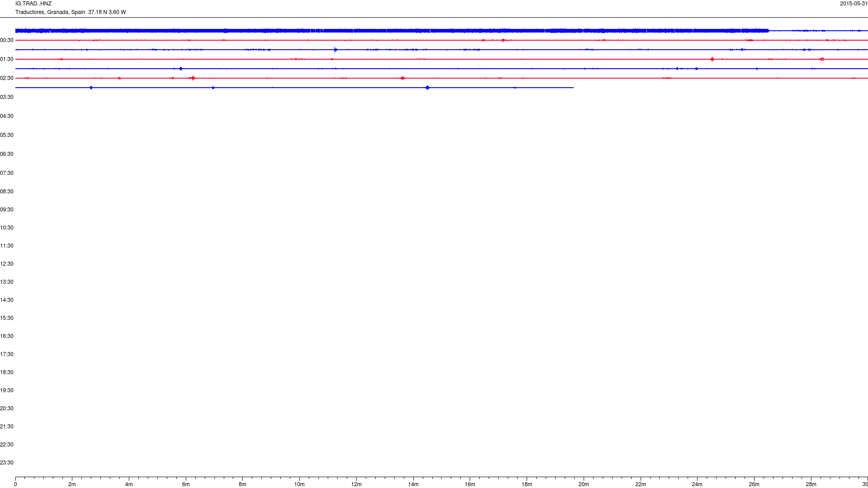
Task: Select the 20:30 time label
Action: pyautogui.click(x=7, y=408)
